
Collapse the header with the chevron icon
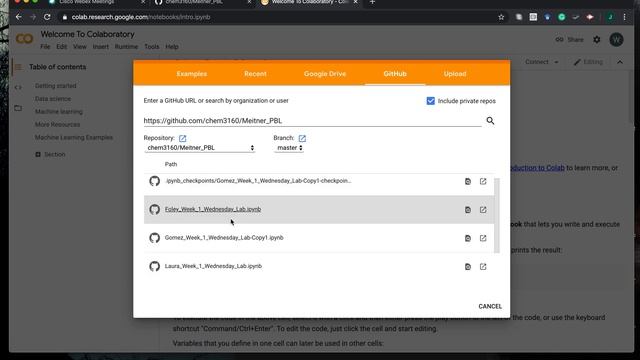620,62
